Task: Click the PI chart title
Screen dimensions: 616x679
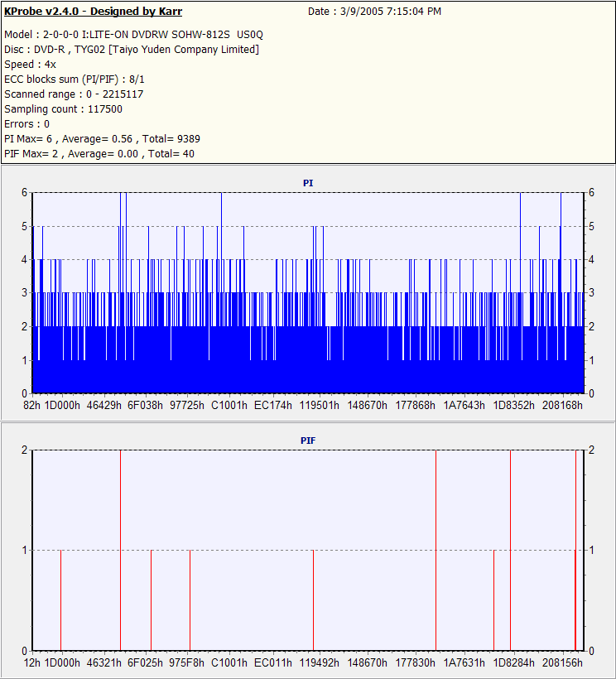Action: (x=308, y=183)
